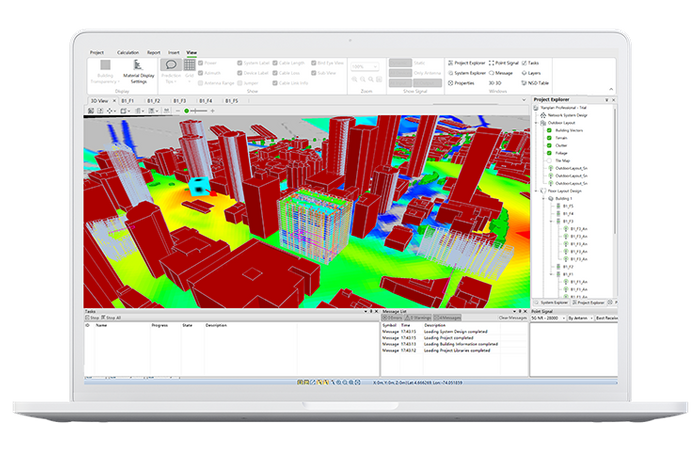The height and width of the screenshot is (453, 700).
Task: Toggle the Foliage layer checkbox
Action: coord(550,153)
